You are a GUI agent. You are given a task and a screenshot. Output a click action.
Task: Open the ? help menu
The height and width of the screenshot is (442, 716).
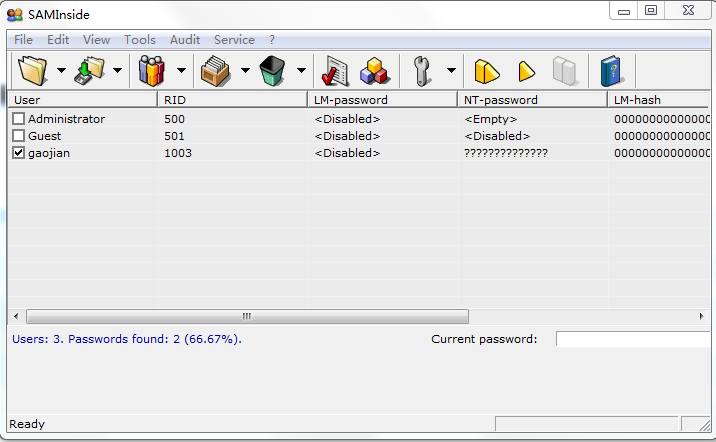click(272, 40)
